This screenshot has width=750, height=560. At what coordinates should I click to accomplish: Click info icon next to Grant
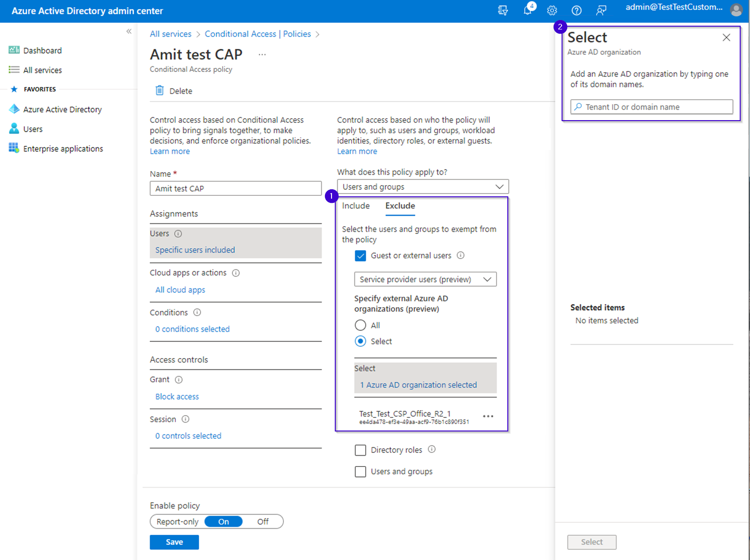click(179, 380)
